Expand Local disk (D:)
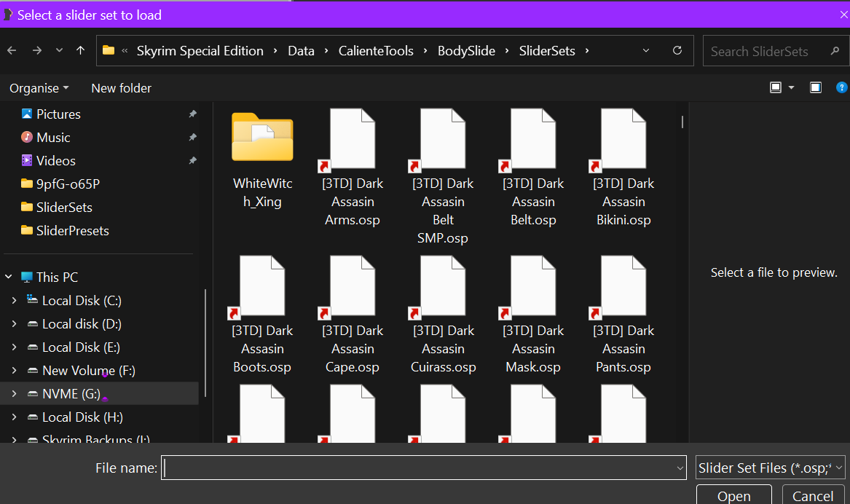850x504 pixels. point(14,323)
